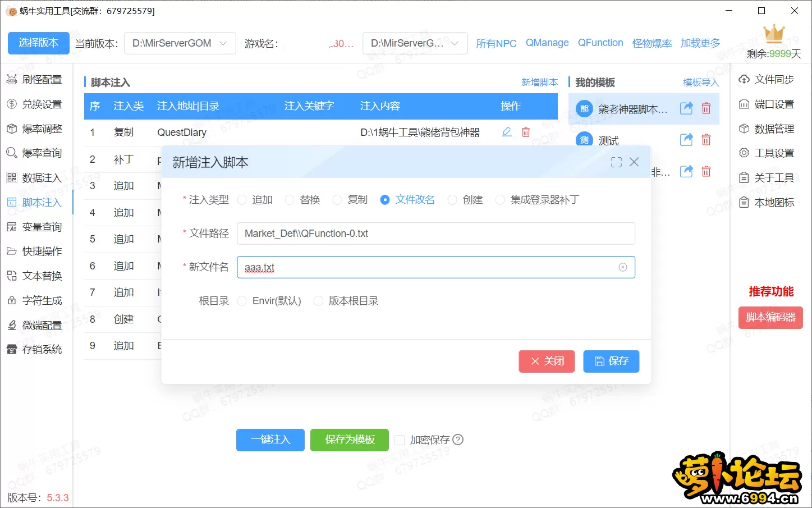Screen dimensions: 812x508
Task: Click delete trash icon for QuestDiary row
Action: coord(526,132)
